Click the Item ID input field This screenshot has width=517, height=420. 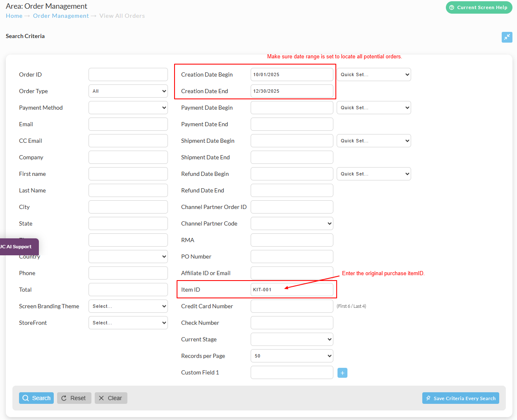click(x=292, y=290)
